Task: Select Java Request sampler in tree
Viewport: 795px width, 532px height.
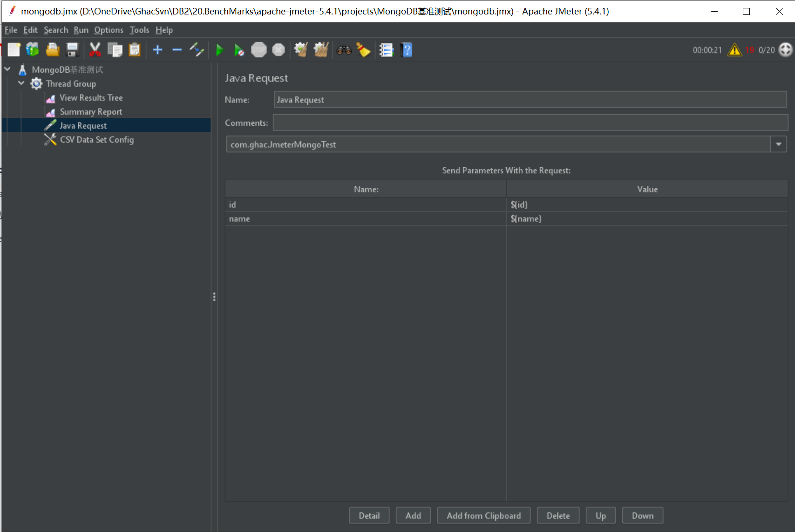Action: tap(83, 126)
